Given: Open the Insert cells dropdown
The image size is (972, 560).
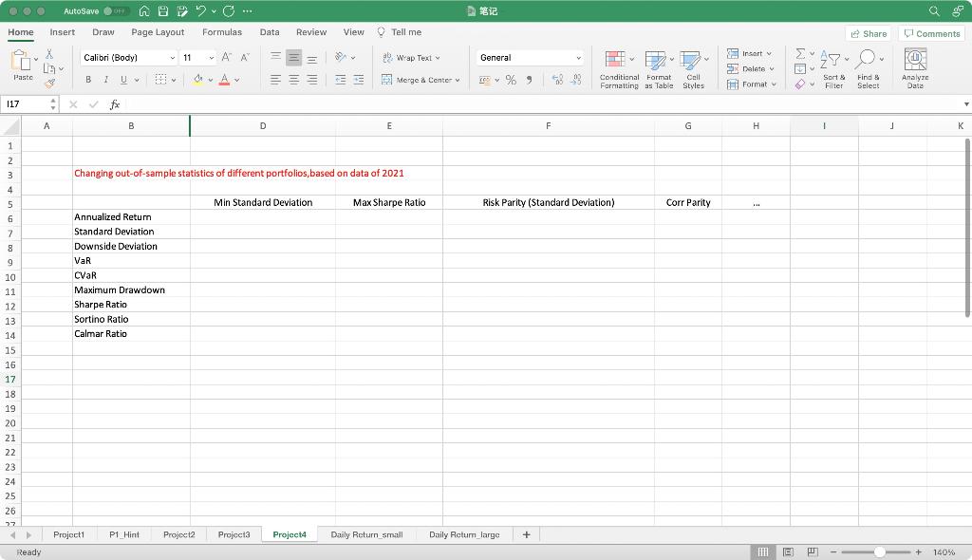Looking at the screenshot, I should pyautogui.click(x=769, y=53).
